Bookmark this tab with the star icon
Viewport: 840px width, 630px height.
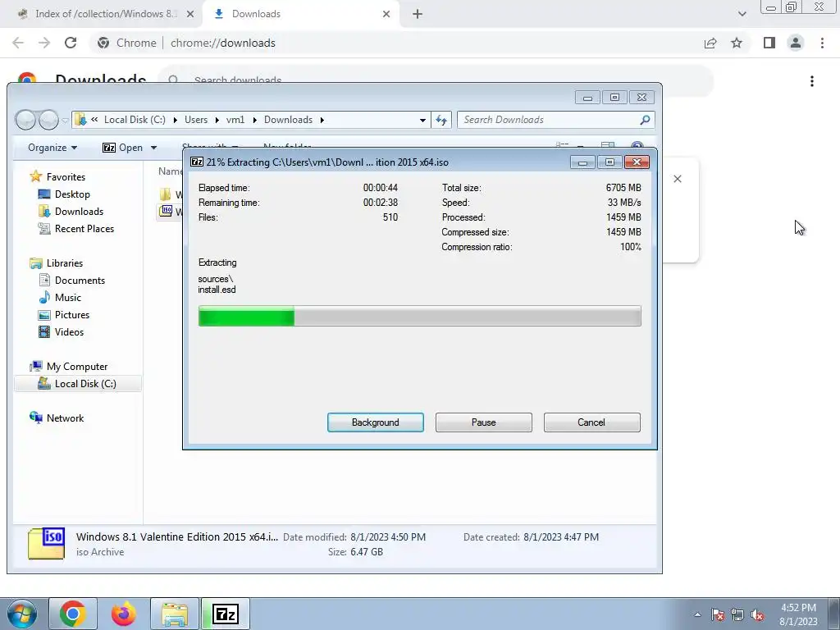pyautogui.click(x=737, y=43)
